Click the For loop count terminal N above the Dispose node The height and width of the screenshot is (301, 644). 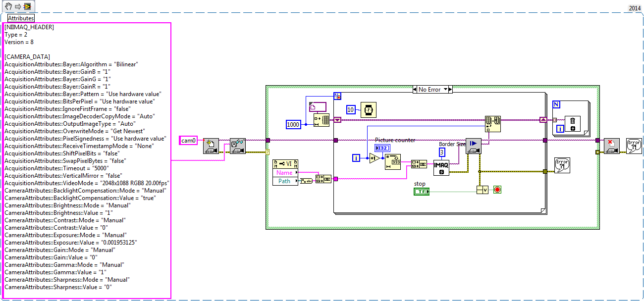click(x=557, y=105)
